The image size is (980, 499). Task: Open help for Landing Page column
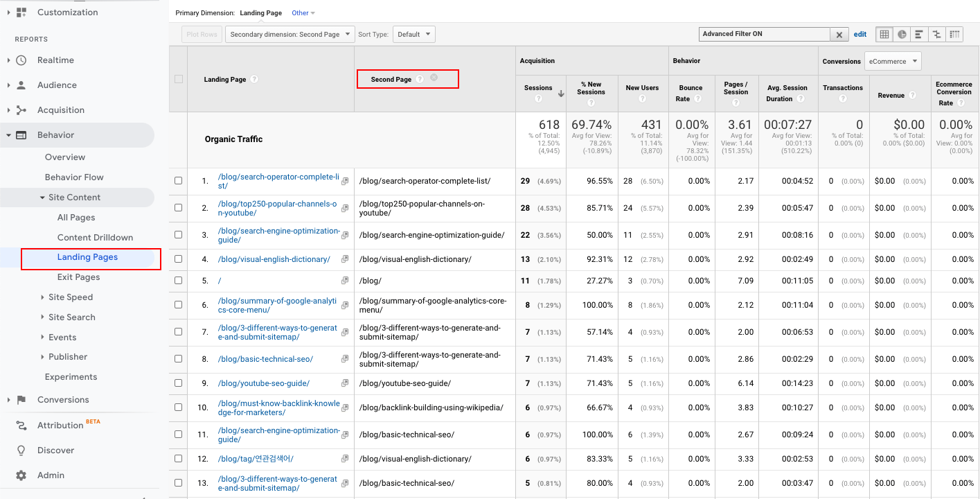(254, 79)
